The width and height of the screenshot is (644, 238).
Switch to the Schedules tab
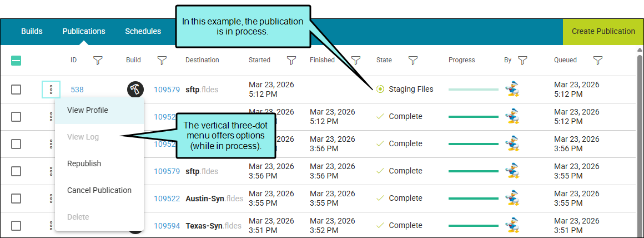pyautogui.click(x=143, y=31)
